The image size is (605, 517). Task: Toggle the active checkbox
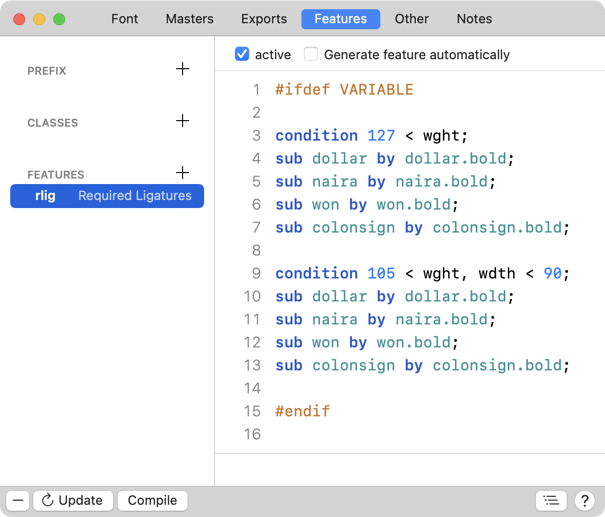(x=242, y=54)
